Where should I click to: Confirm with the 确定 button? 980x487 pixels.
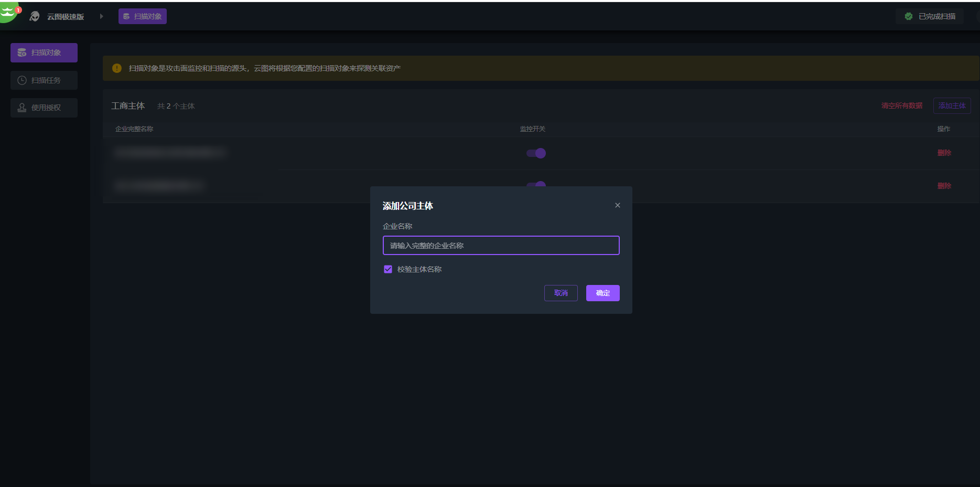602,293
